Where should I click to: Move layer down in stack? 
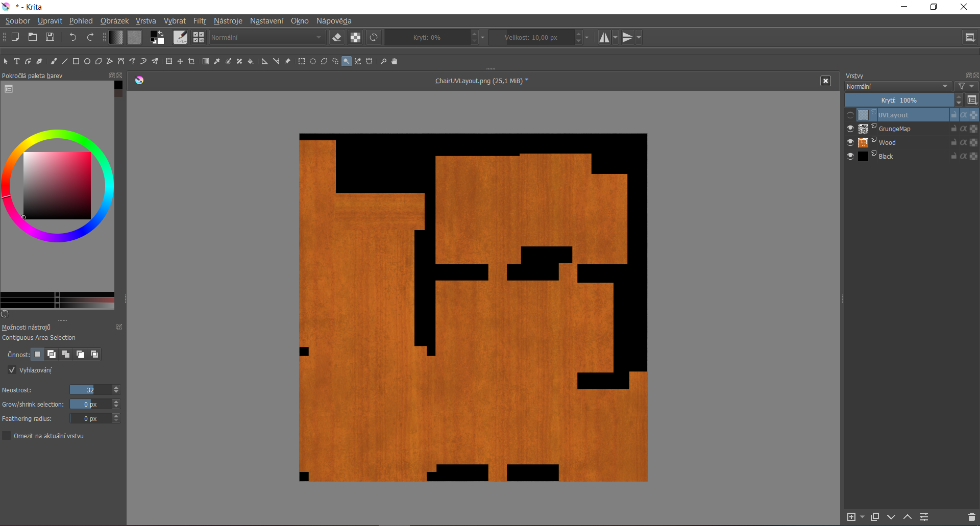coord(891,517)
